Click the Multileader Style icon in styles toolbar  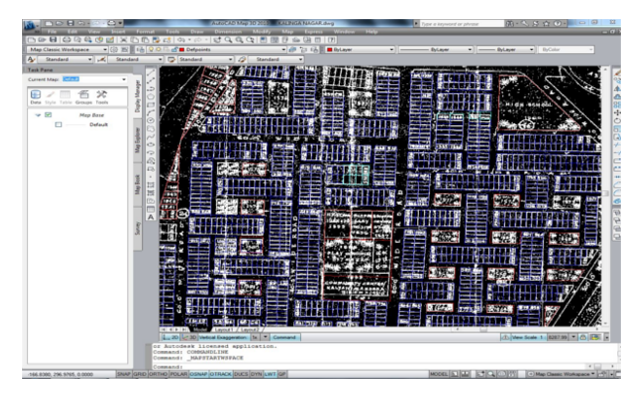(x=242, y=59)
